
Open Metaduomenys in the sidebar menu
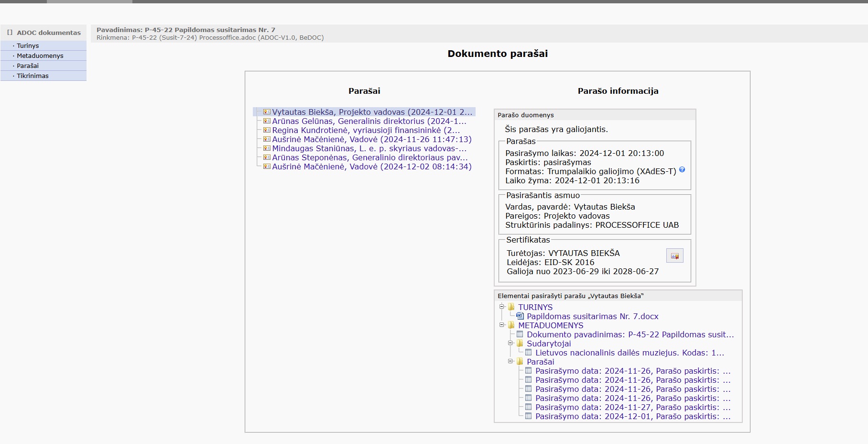(x=40, y=56)
